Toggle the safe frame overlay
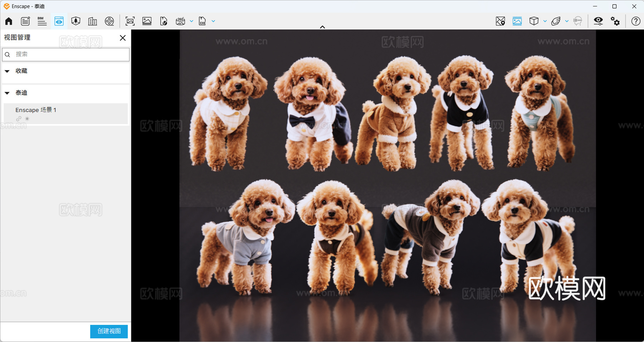The width and height of the screenshot is (644, 342). click(x=517, y=21)
